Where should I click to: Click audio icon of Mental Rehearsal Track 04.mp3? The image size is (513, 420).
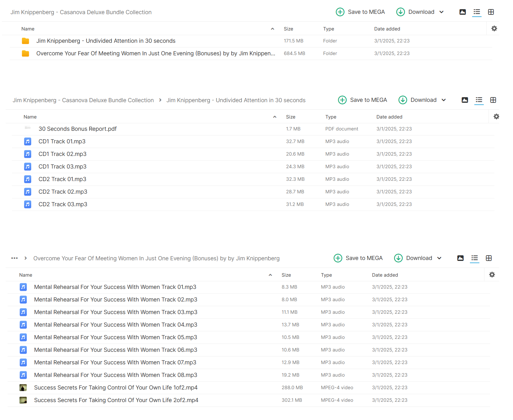click(x=23, y=325)
